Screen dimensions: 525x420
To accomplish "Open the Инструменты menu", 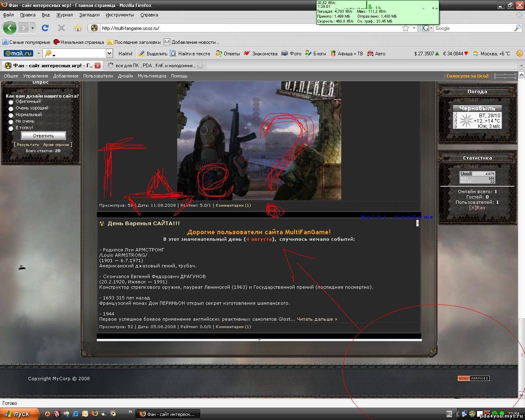I will pos(120,15).
